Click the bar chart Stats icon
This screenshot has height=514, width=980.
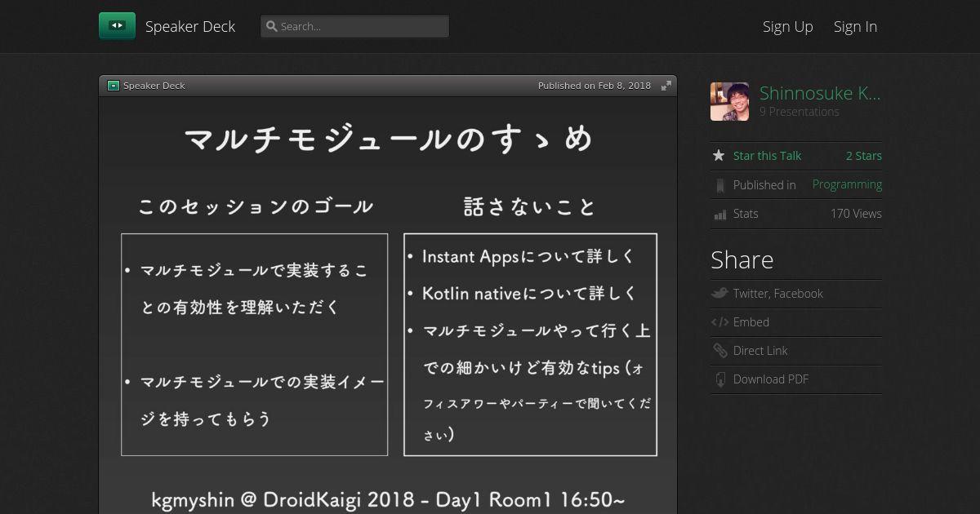point(719,215)
